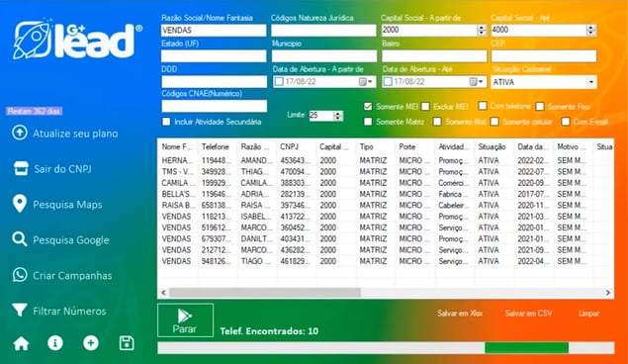Select the HERNA... row name cell
Image resolution: width=628 pixels, height=364 pixels.
click(177, 160)
